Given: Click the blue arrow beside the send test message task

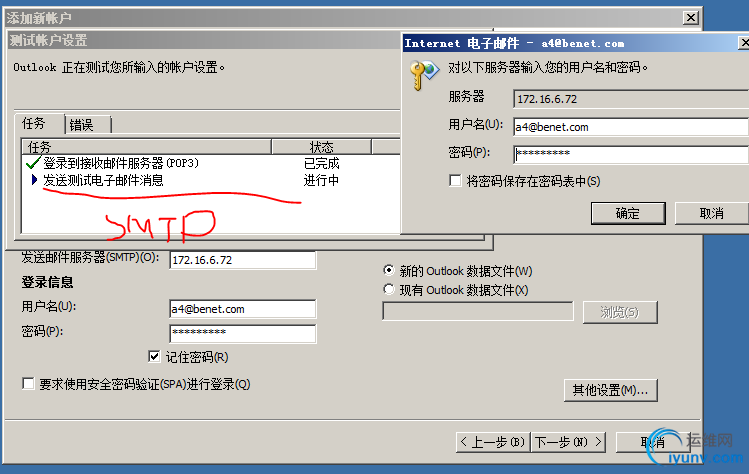Looking at the screenshot, I should pyautogui.click(x=34, y=180).
